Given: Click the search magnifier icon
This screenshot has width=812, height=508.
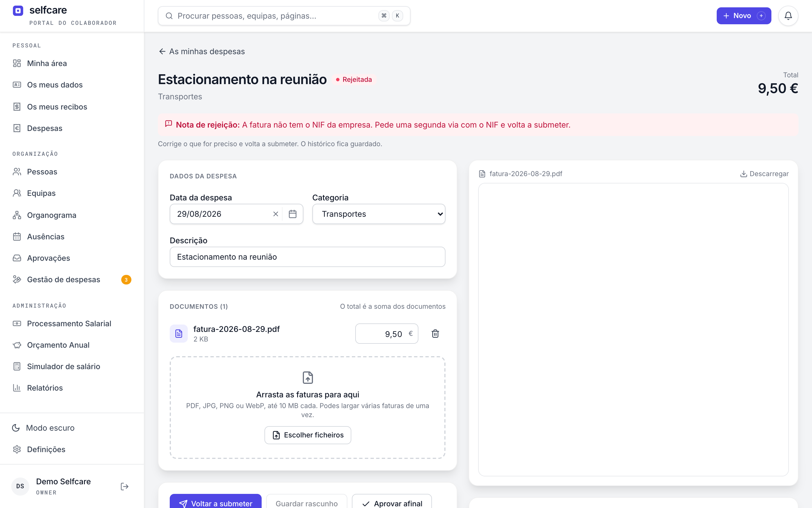Looking at the screenshot, I should click(169, 16).
